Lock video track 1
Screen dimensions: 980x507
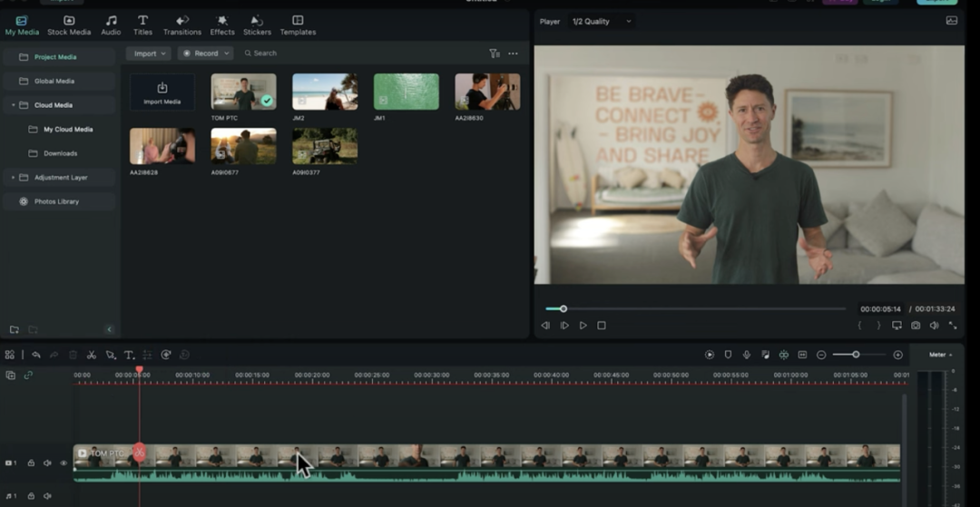point(31,463)
